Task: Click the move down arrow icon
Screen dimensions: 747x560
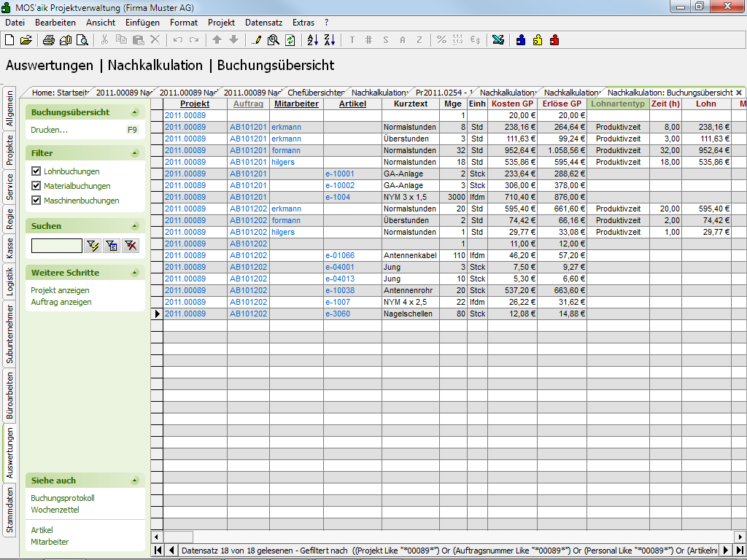Action: [233, 40]
